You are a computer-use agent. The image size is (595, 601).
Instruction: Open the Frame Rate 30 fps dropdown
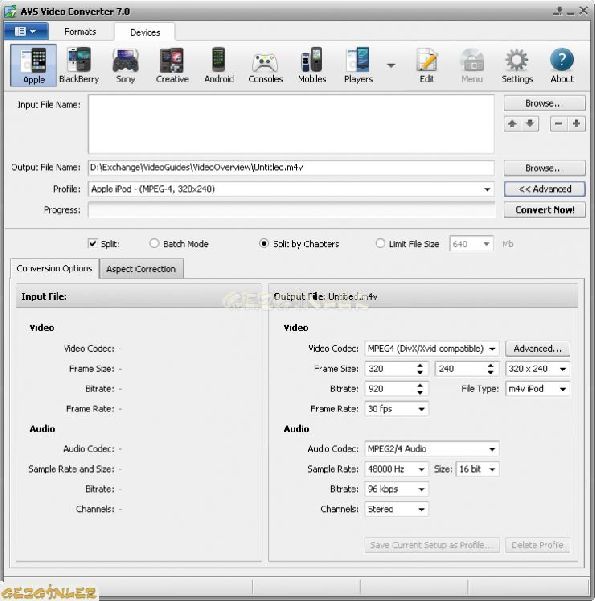coord(421,409)
